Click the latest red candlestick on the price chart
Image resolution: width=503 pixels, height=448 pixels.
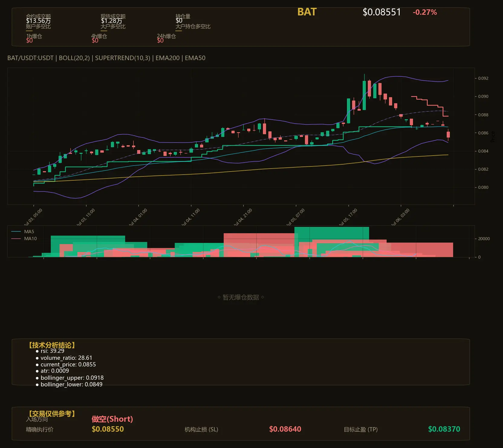tap(448, 134)
